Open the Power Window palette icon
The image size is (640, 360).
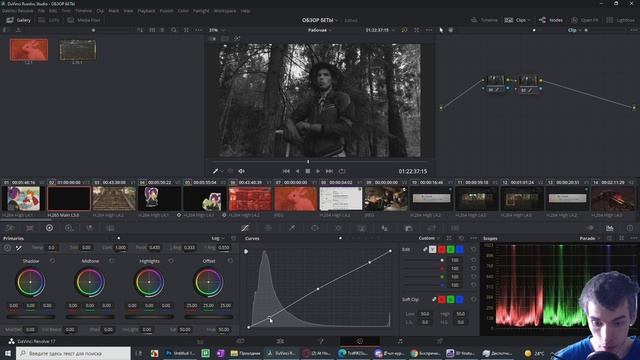coord(315,228)
